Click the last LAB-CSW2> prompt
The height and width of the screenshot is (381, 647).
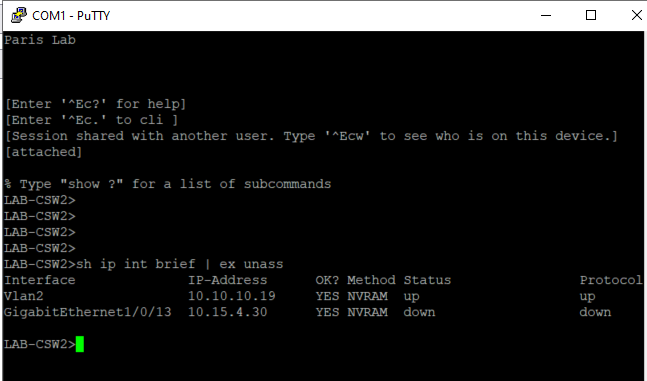point(40,344)
